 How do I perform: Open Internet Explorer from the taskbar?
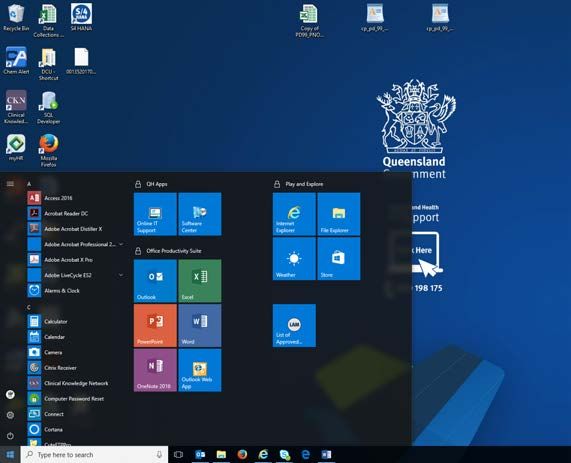tap(263, 455)
